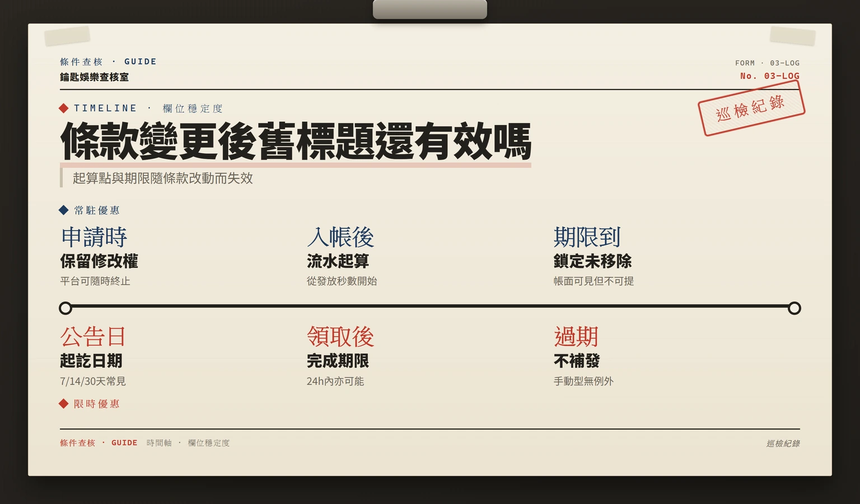Viewport: 860px width, 504px height.
Task: Click the red 公告日 heading
Action: click(x=93, y=337)
